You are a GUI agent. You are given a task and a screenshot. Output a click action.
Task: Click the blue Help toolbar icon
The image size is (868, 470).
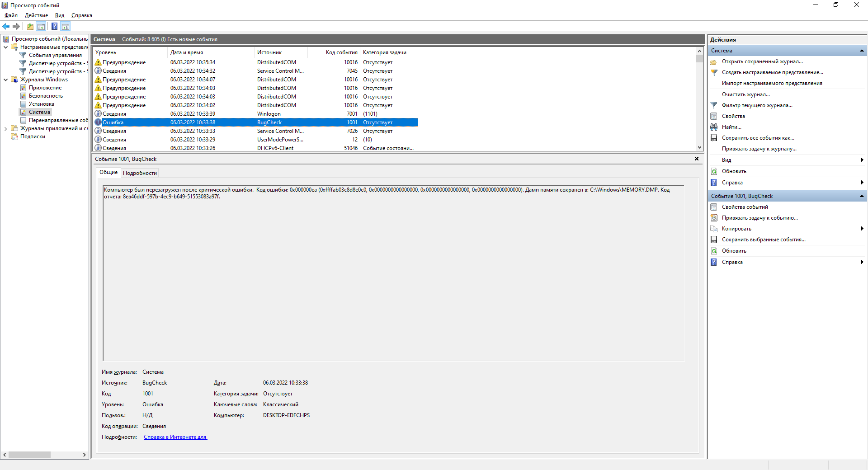point(54,26)
